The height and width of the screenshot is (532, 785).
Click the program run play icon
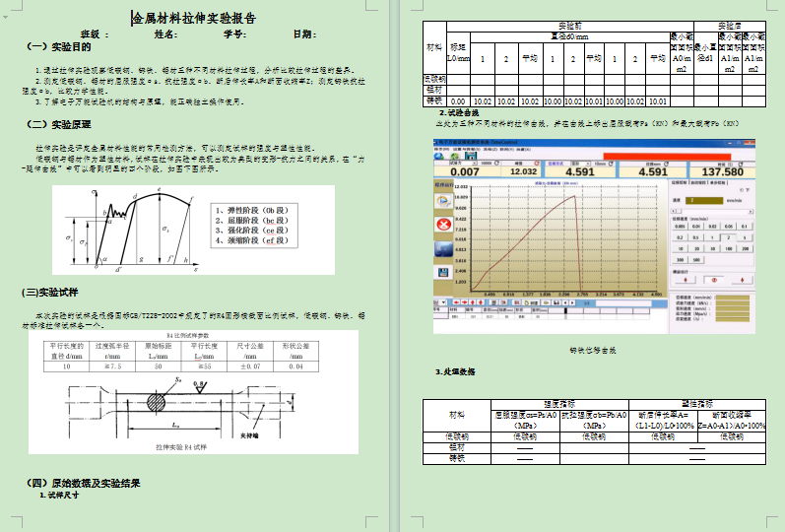(x=442, y=200)
